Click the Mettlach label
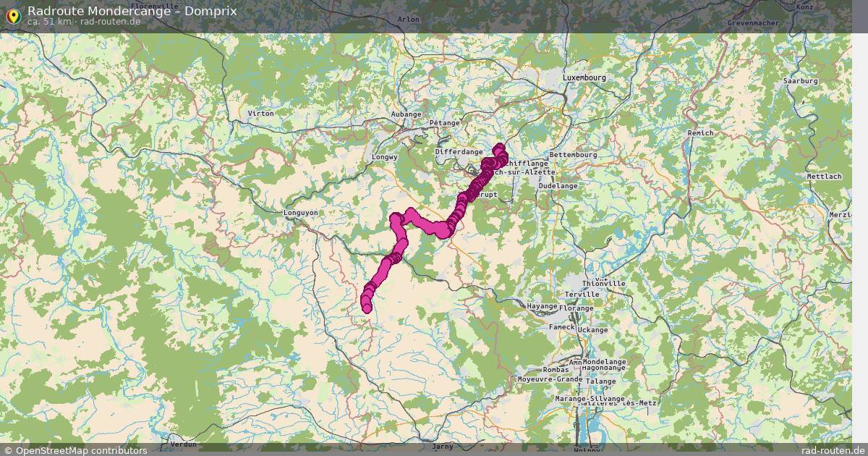 coord(825,177)
